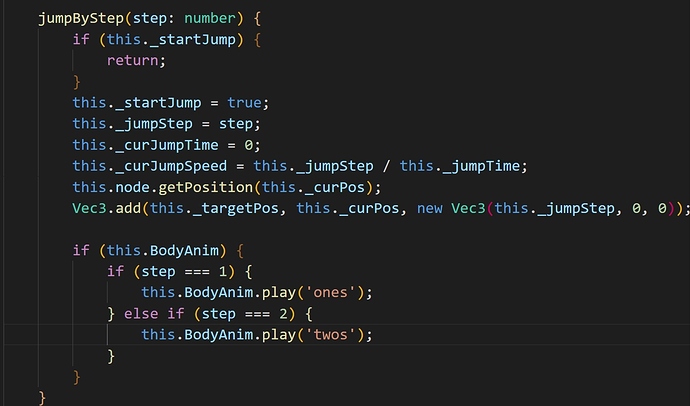
Task: Click the _jumpStep = step assignment line
Action: [167, 124]
